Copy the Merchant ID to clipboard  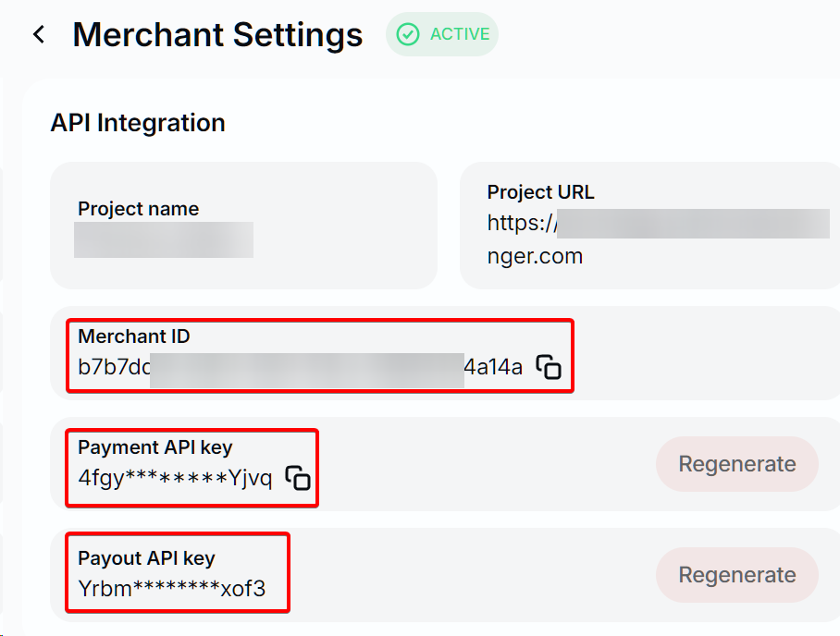[549, 367]
